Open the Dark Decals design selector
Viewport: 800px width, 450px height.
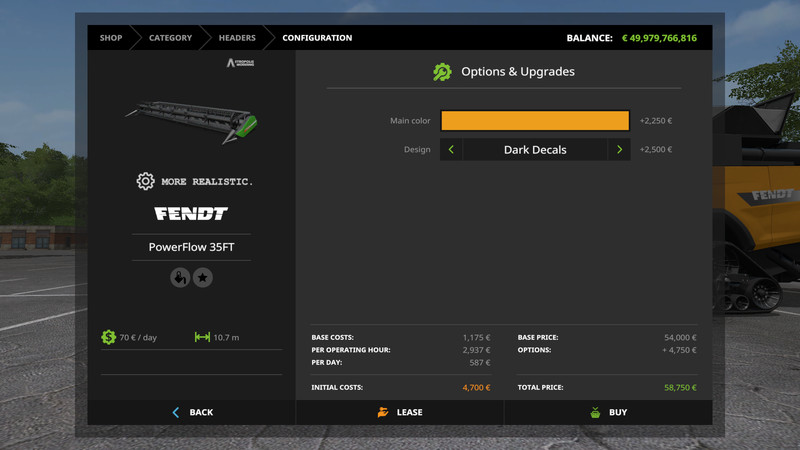pyautogui.click(x=535, y=150)
